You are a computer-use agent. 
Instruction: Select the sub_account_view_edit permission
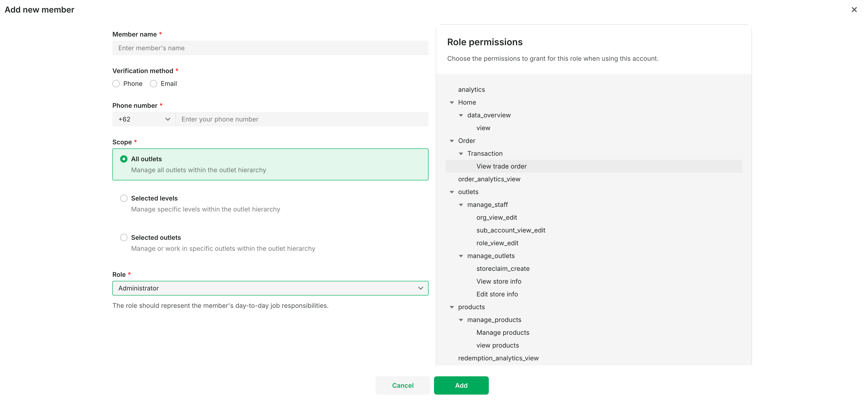511,230
